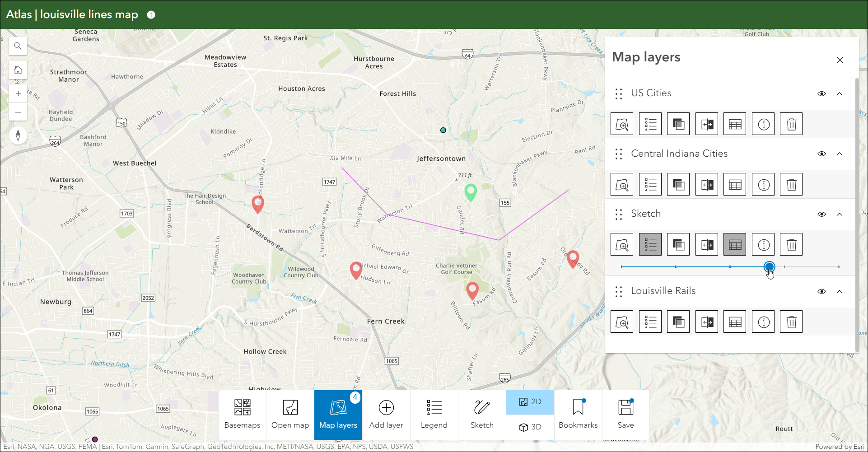Reset map orientation with compass icon
868x452 pixels.
coord(18,135)
